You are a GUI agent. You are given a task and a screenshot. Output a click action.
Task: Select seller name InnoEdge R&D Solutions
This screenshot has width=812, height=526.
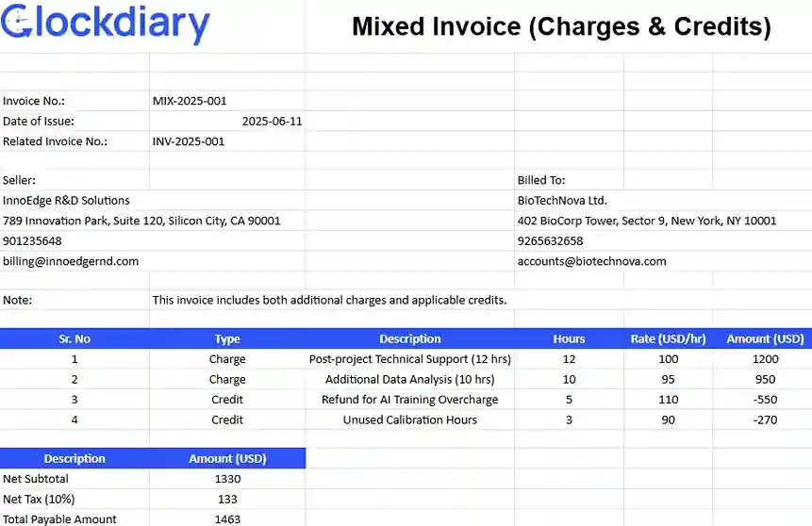pos(66,201)
